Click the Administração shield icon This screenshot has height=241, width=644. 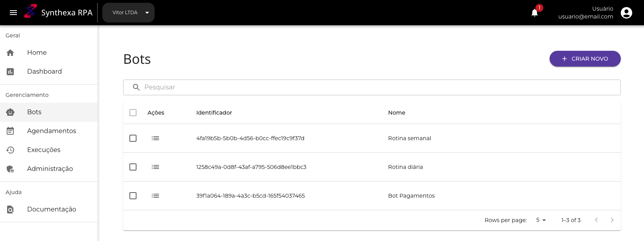tap(10, 169)
